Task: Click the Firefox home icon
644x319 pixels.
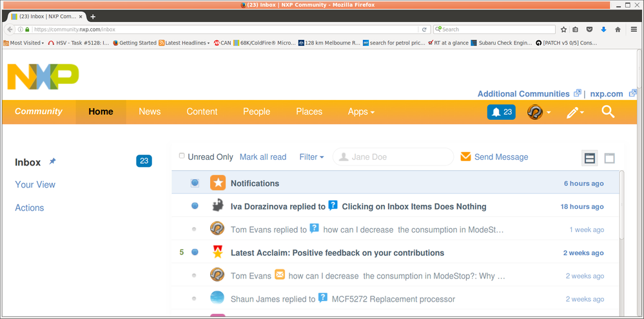Action: point(618,30)
